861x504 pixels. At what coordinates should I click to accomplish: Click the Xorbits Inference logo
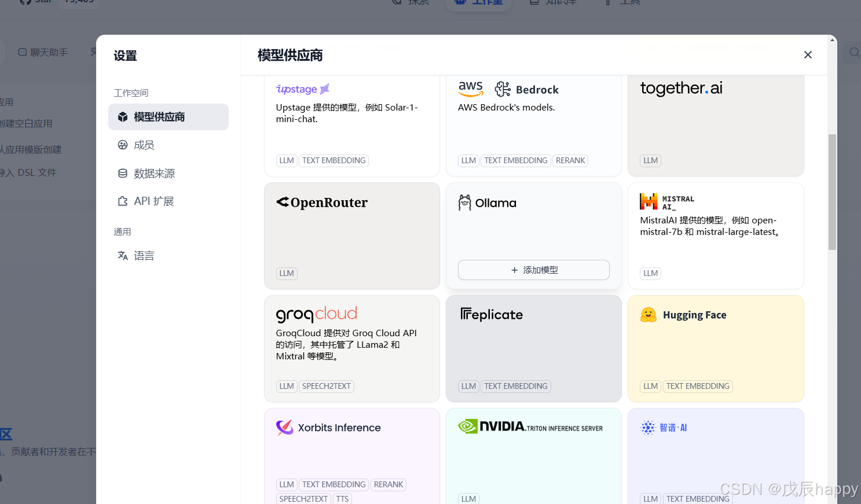[328, 428]
